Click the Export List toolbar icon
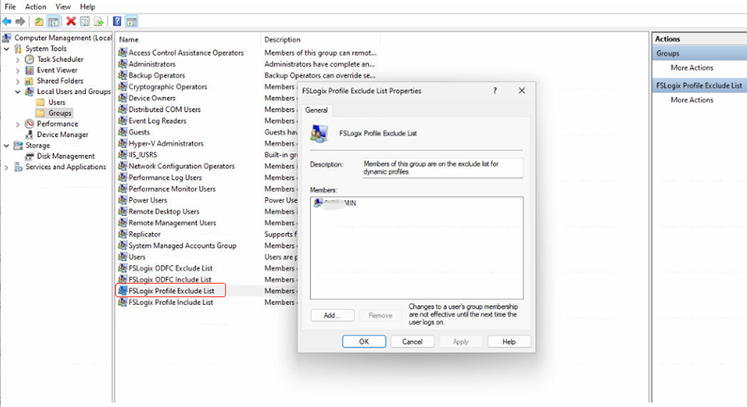This screenshot has width=747, height=407. point(99,21)
